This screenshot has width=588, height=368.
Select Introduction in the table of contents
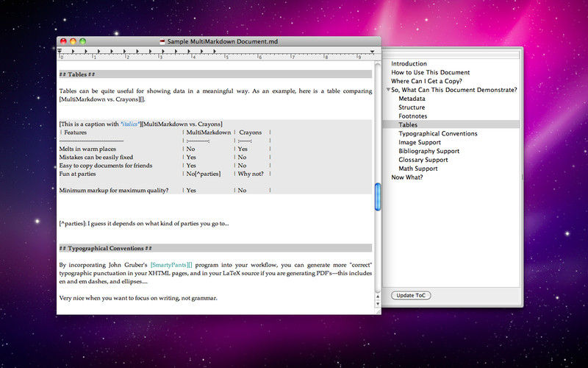point(409,64)
